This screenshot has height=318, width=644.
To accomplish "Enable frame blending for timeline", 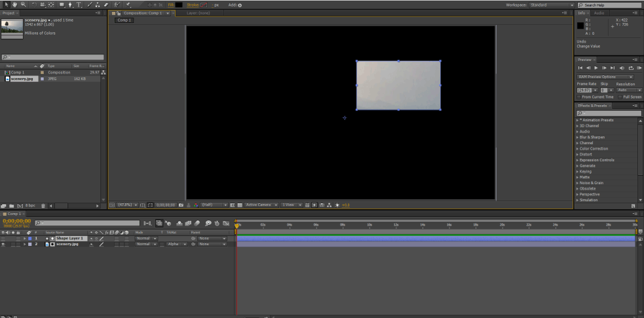I will click(x=188, y=223).
